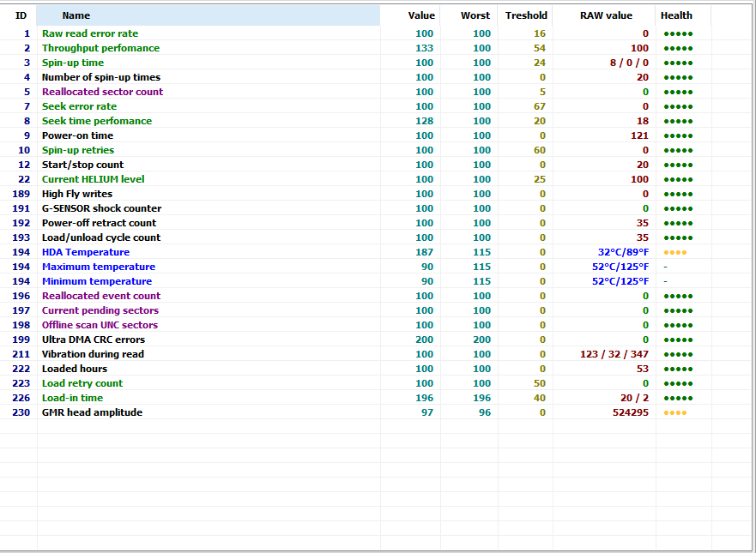Click the Power-on time attribute
The width and height of the screenshot is (756, 553).
77,135
